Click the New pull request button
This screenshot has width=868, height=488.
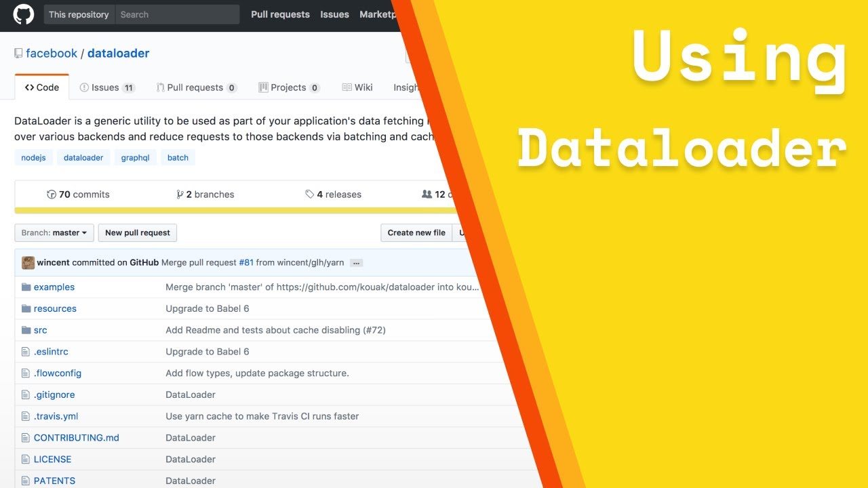tap(138, 232)
